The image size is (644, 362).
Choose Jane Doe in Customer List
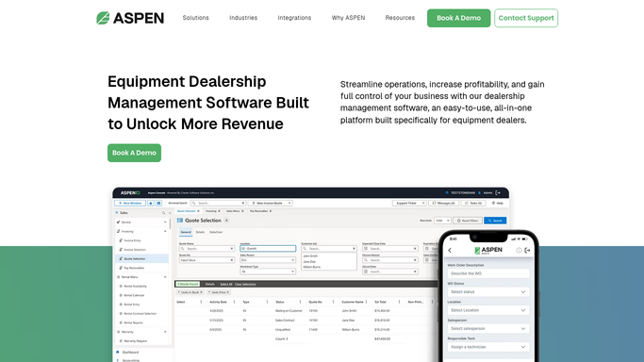coord(309,261)
